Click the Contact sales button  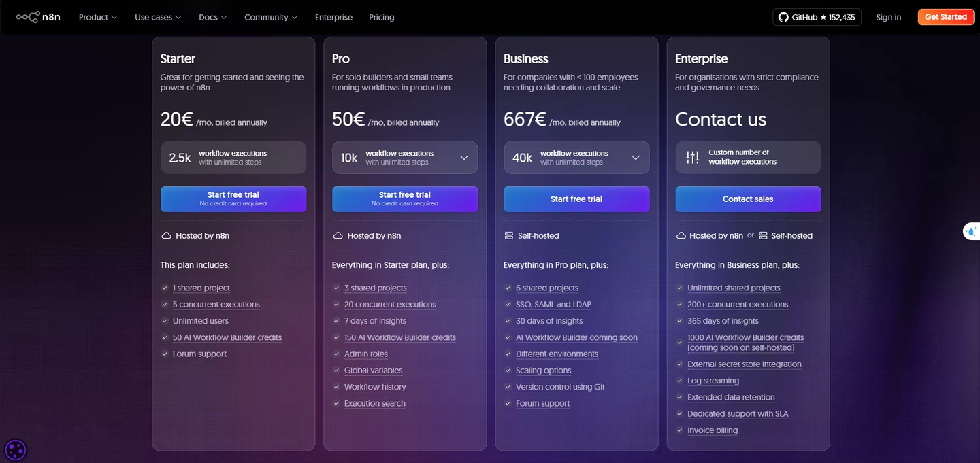(x=748, y=199)
